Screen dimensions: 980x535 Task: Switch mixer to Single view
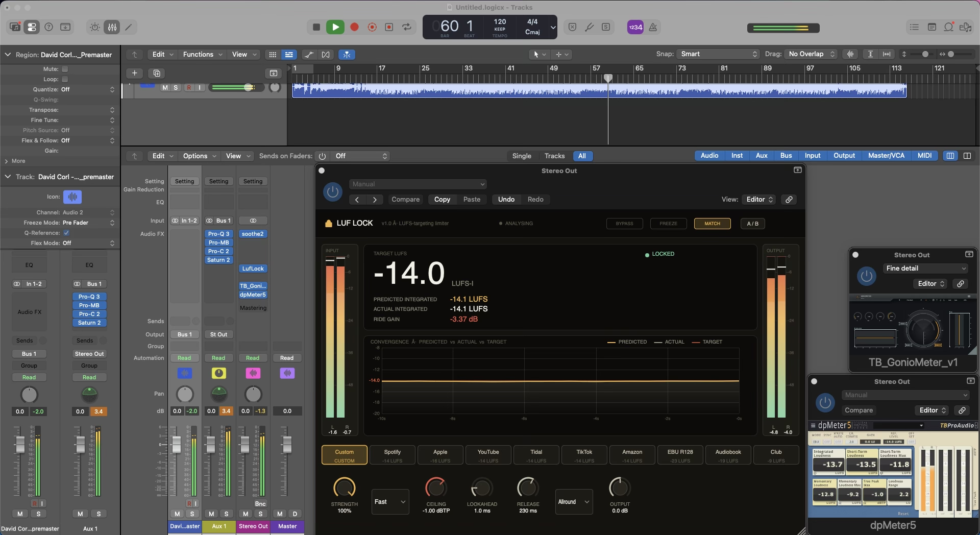point(522,156)
